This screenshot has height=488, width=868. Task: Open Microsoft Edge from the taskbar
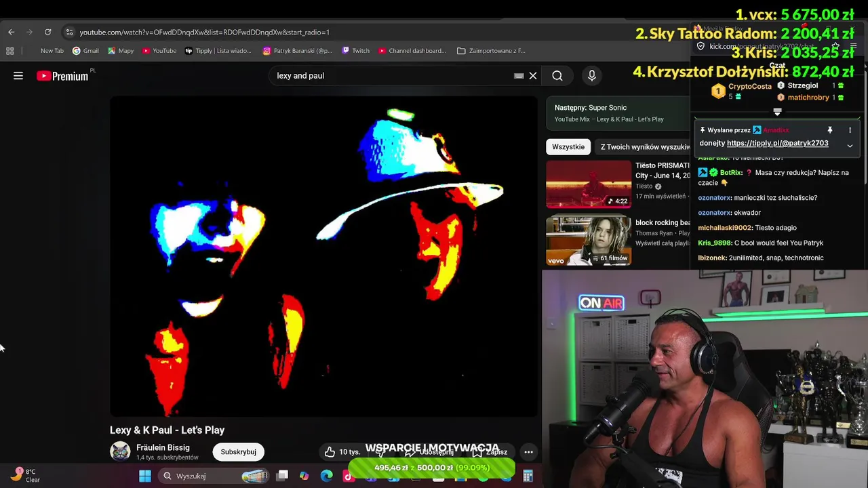326,476
